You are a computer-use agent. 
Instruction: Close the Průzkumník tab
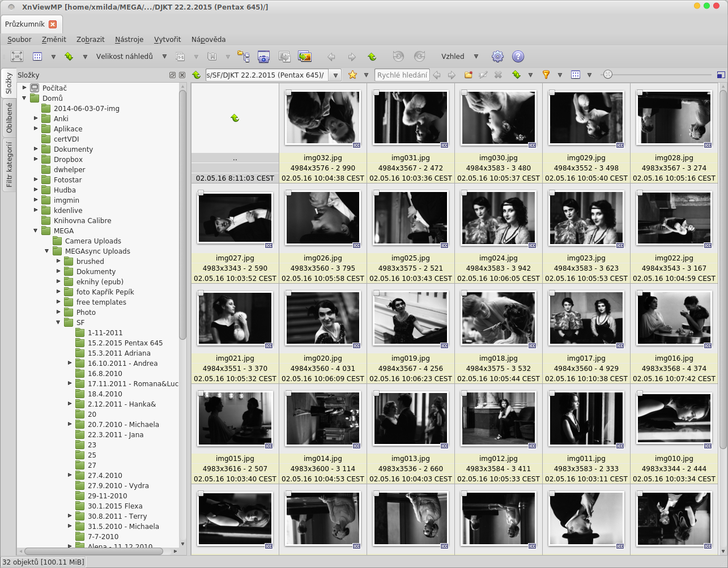coord(53,24)
